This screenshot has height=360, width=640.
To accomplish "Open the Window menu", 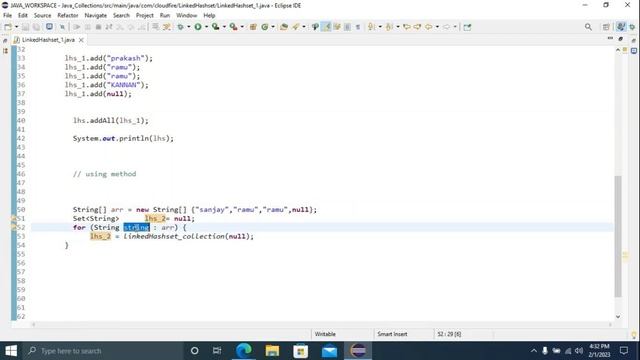I will [x=187, y=15].
